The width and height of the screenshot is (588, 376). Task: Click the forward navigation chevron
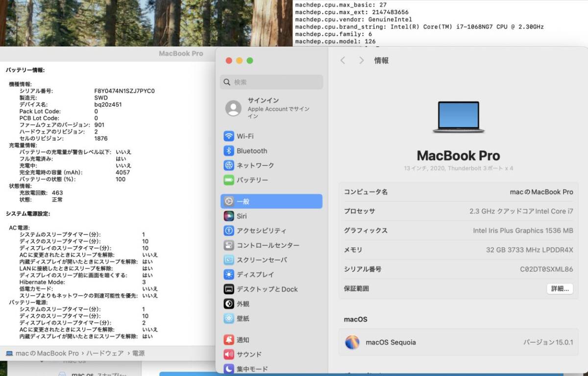point(361,60)
